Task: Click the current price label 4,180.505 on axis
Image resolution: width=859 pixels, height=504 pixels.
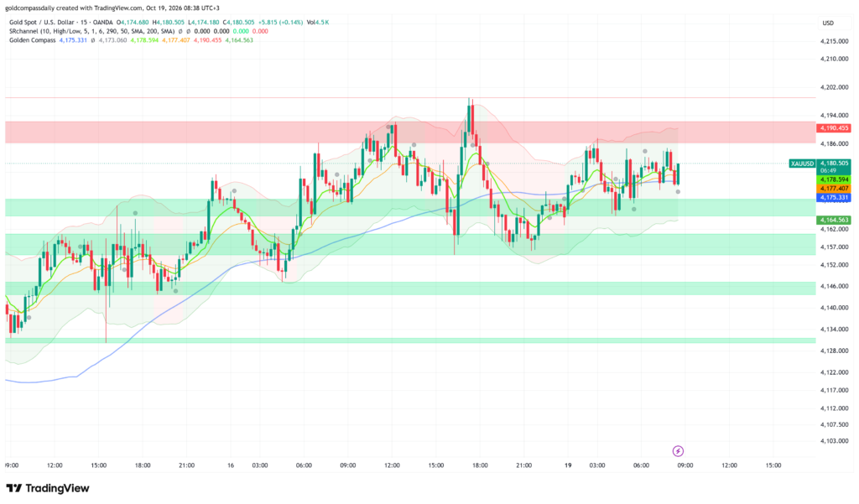Action: click(x=834, y=163)
